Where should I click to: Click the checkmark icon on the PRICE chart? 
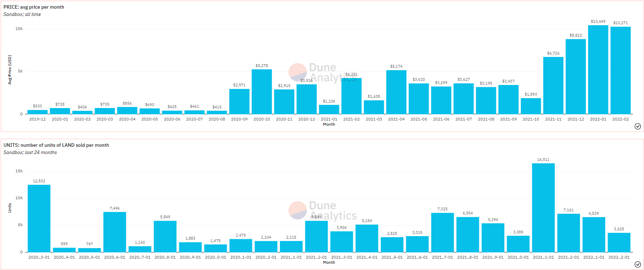[637, 126]
